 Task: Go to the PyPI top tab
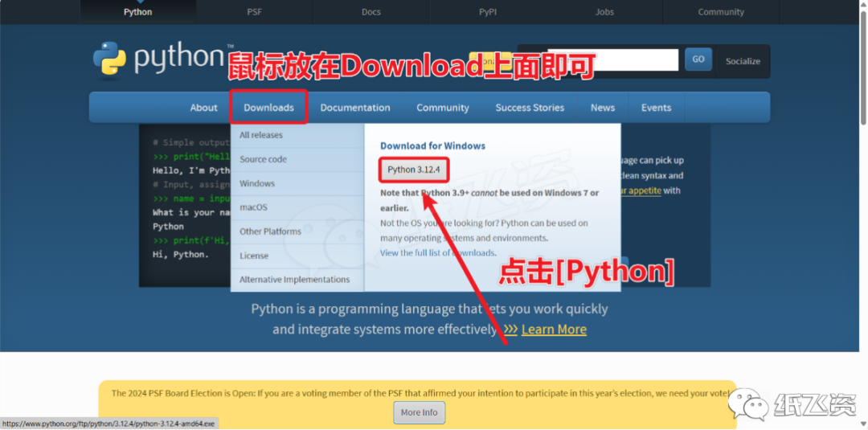click(x=488, y=11)
